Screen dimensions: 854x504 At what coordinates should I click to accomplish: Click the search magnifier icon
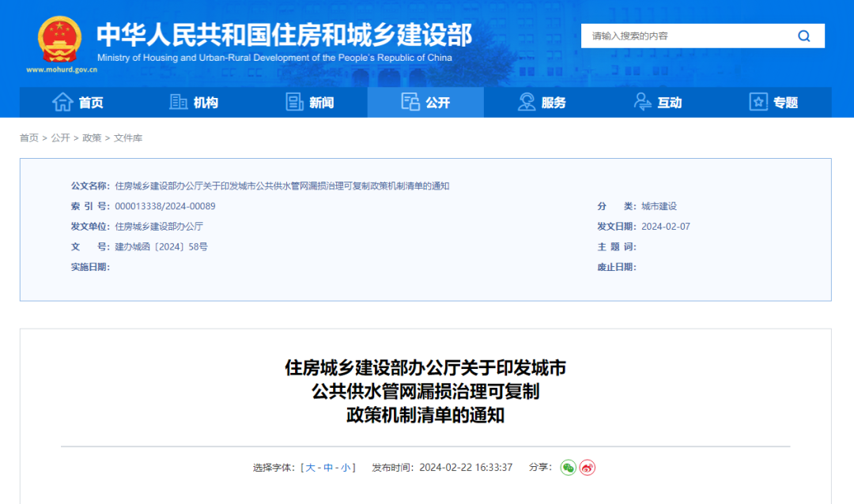coord(804,36)
